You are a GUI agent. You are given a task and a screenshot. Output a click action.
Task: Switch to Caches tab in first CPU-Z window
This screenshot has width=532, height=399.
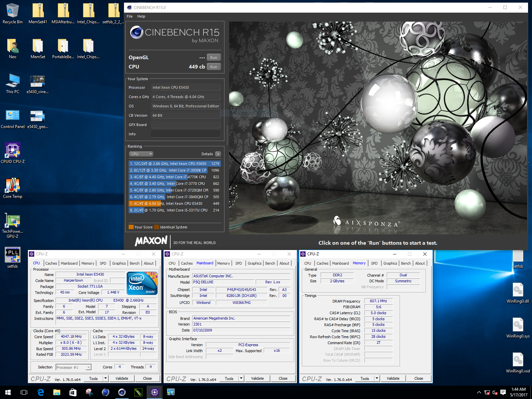[51, 263]
